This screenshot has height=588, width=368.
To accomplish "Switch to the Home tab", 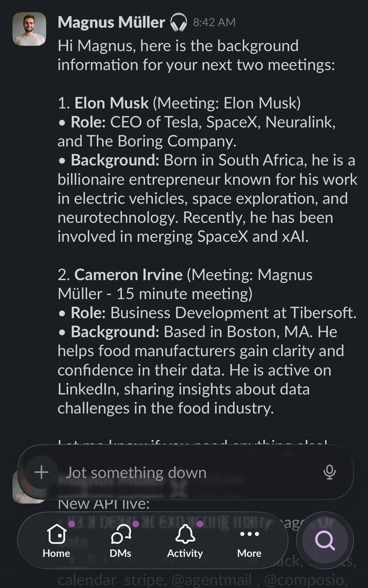I will [x=56, y=542].
